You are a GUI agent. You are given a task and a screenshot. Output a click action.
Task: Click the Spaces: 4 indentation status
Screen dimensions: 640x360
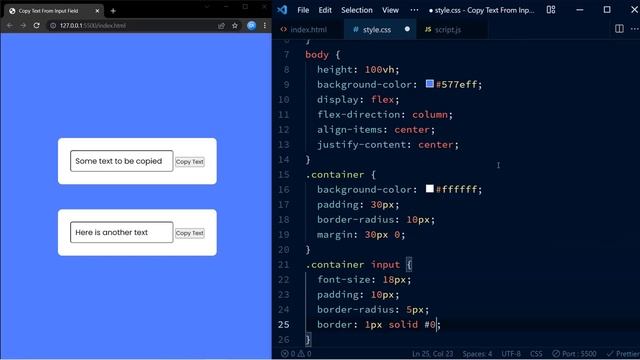tap(477, 354)
